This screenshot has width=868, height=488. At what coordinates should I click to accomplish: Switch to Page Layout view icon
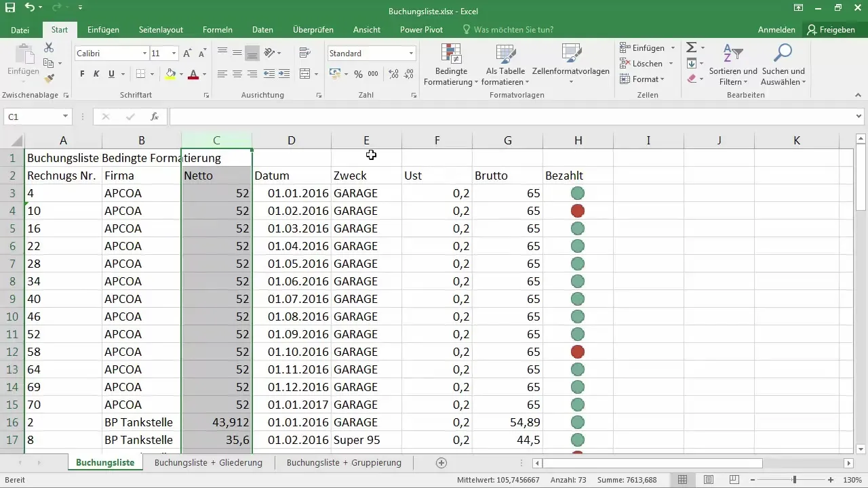709,480
